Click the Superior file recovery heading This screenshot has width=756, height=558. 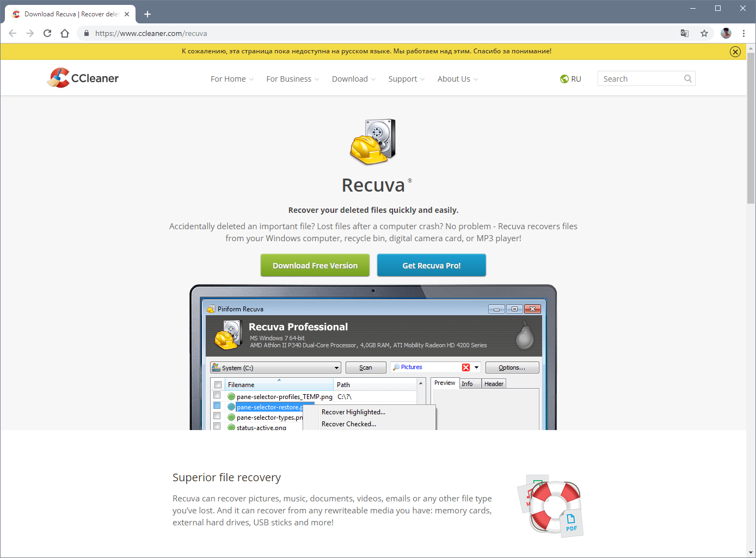click(x=226, y=477)
